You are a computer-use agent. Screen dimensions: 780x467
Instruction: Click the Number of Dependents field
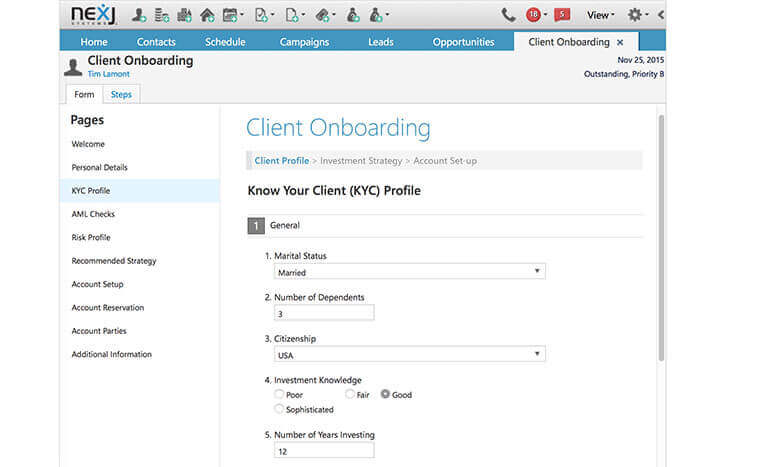[x=324, y=313]
